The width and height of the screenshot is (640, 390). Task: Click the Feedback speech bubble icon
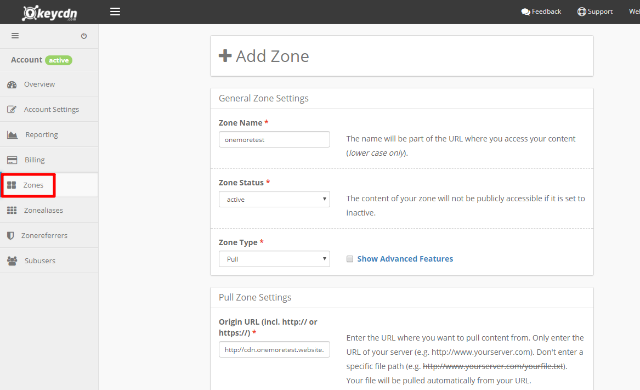(x=525, y=12)
